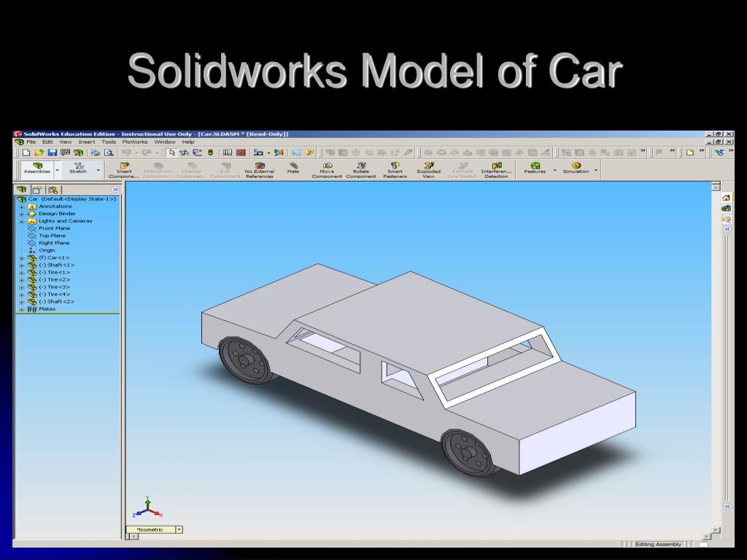This screenshot has width=747, height=560.
Task: Open the Sketch dropdown arrow
Action: (98, 170)
